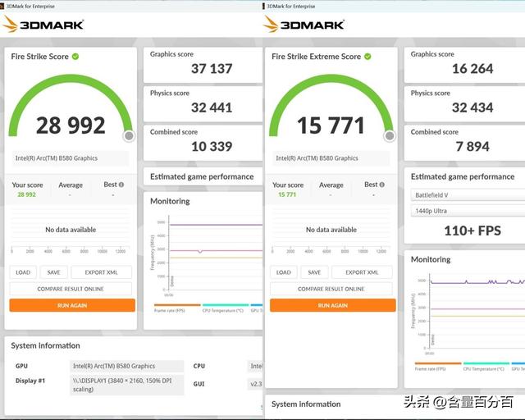Open the 1440p Ultra resolution dropdown

tap(468, 211)
